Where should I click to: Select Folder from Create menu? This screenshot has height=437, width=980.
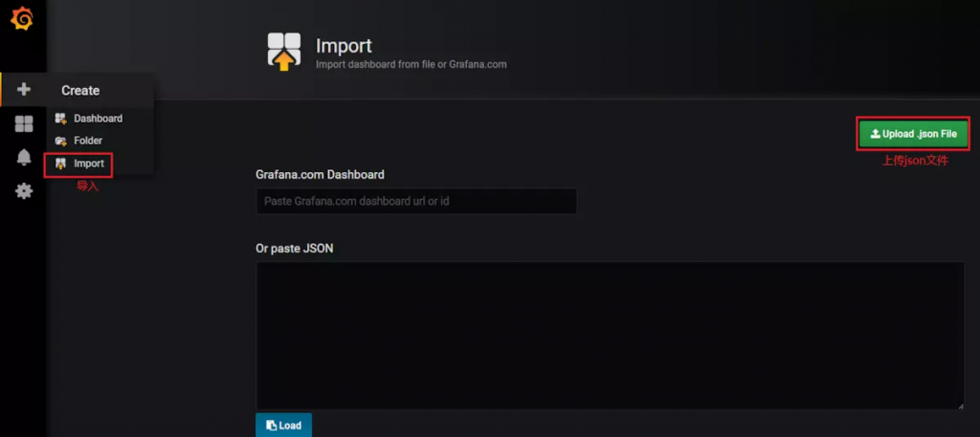tap(79, 142)
